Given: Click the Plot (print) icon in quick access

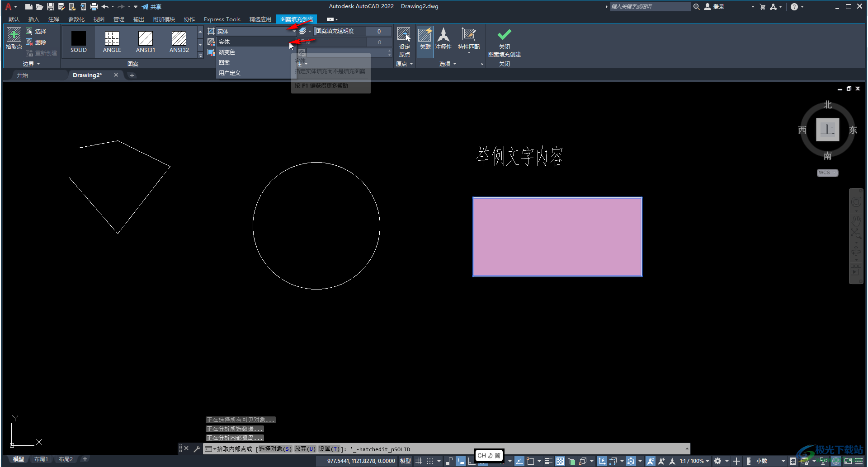Looking at the screenshot, I should [x=94, y=7].
